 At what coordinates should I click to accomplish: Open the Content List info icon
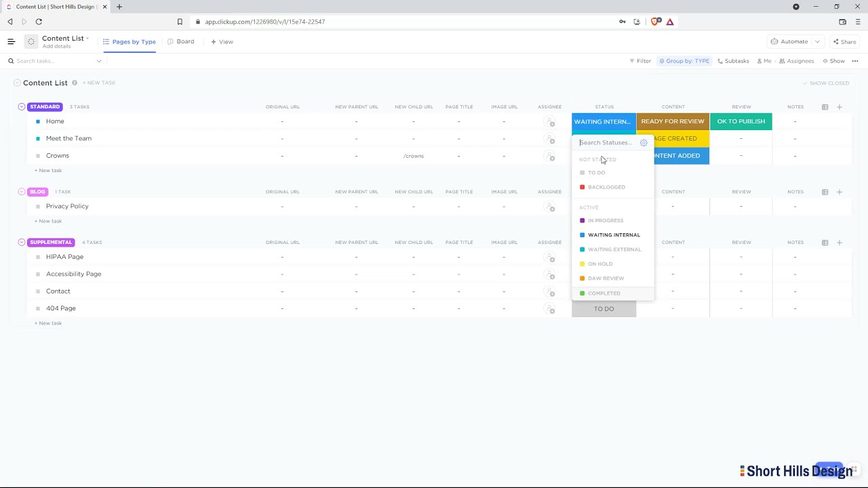(x=75, y=83)
